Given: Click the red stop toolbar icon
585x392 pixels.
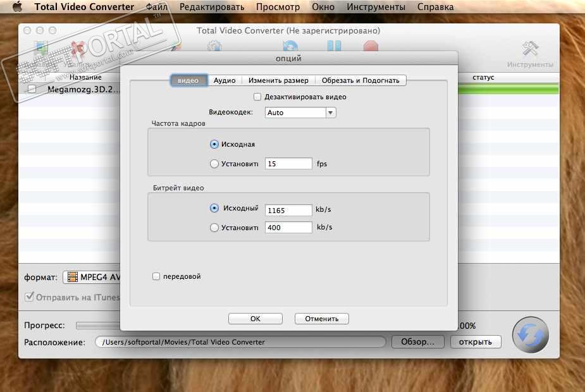Looking at the screenshot, I should 371,46.
